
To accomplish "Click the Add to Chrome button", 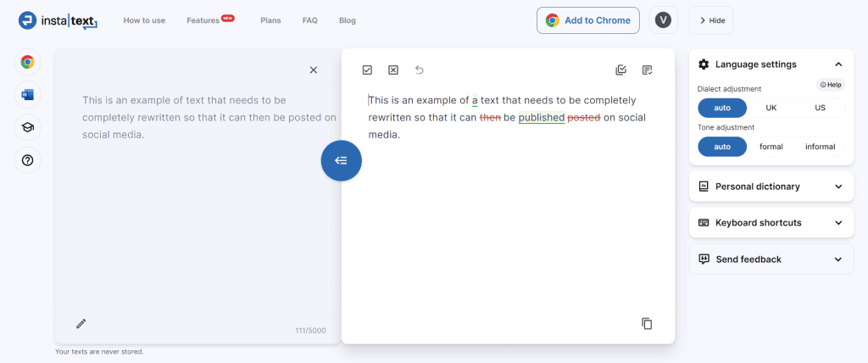I will click(x=588, y=20).
